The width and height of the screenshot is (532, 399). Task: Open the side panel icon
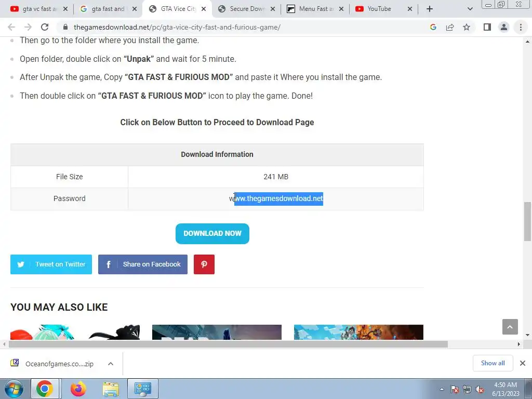[487, 27]
